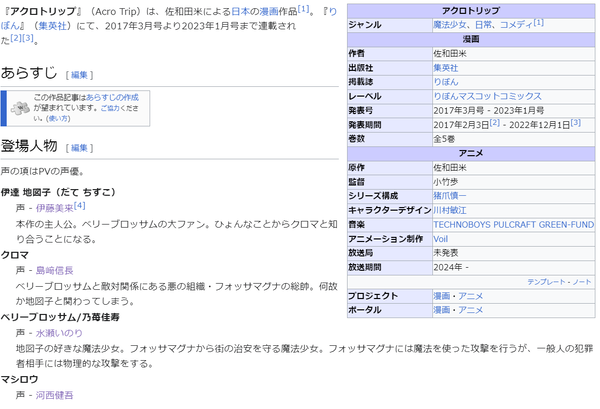Click 未発表 in 放送局 row
Viewport: 600px width, 409px height.
click(x=445, y=253)
